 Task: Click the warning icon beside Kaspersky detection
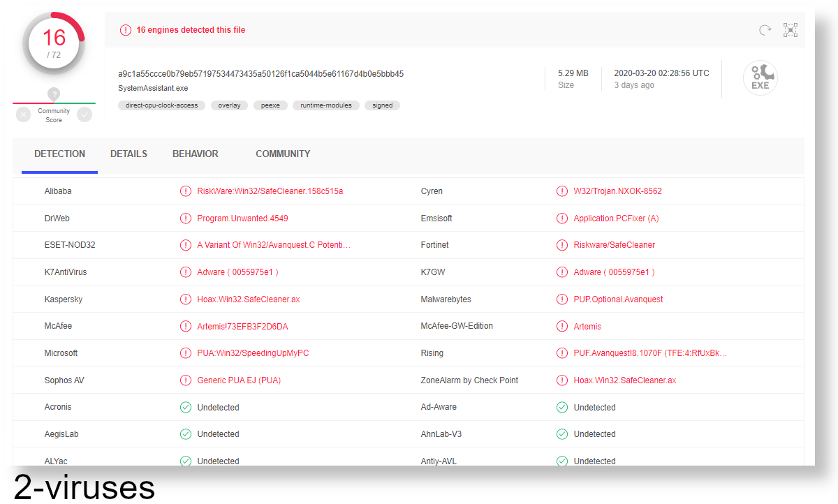186,299
